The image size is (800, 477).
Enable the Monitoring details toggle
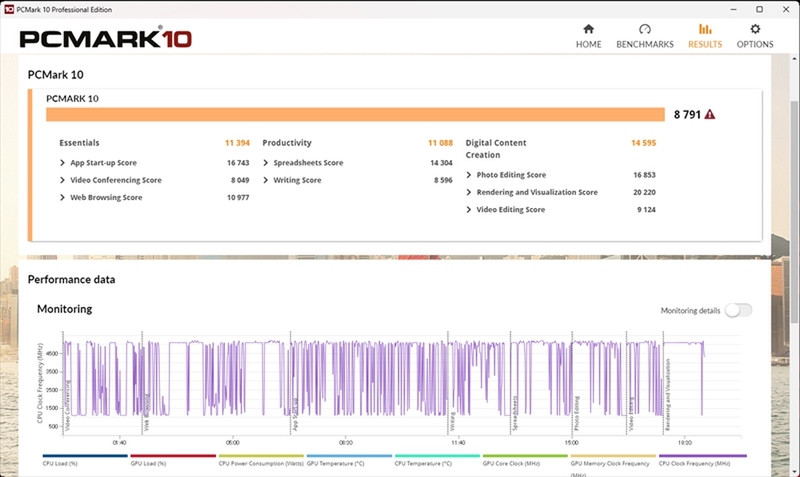738,310
